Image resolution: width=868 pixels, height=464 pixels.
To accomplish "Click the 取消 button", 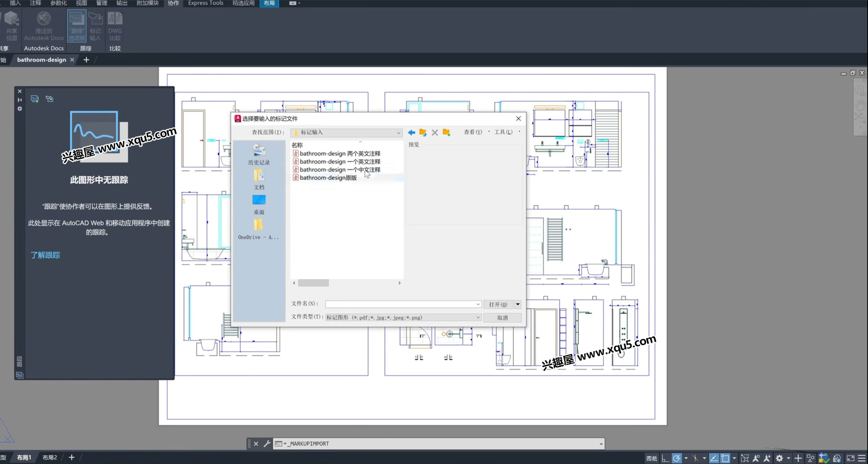I will click(503, 318).
